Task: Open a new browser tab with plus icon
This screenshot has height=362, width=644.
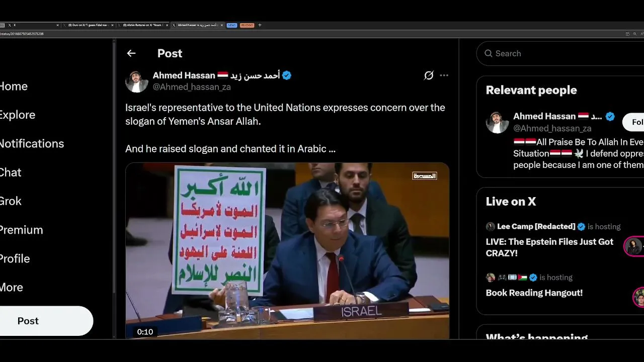Action: click(x=260, y=25)
